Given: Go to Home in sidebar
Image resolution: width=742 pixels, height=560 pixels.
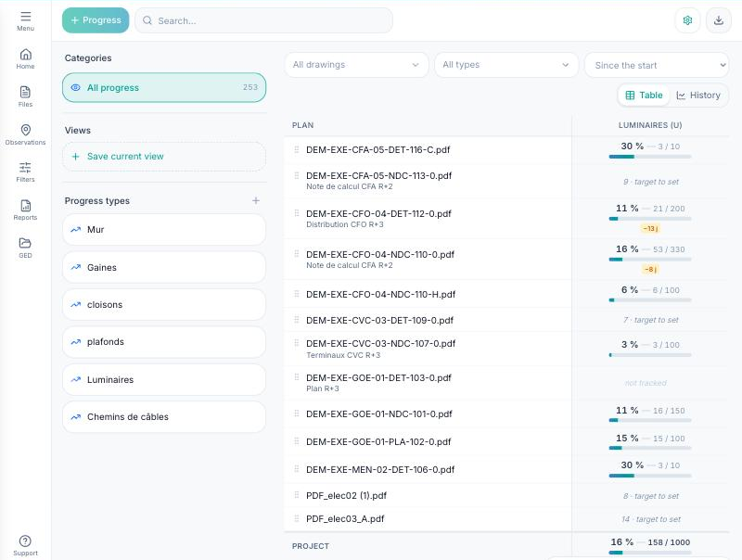Looking at the screenshot, I should 26,55.
